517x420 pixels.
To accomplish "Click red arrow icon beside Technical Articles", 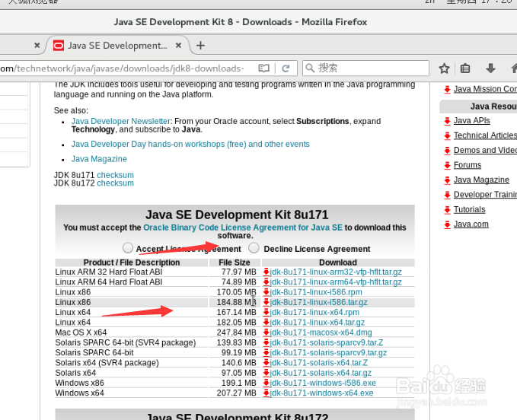I will coord(447,135).
